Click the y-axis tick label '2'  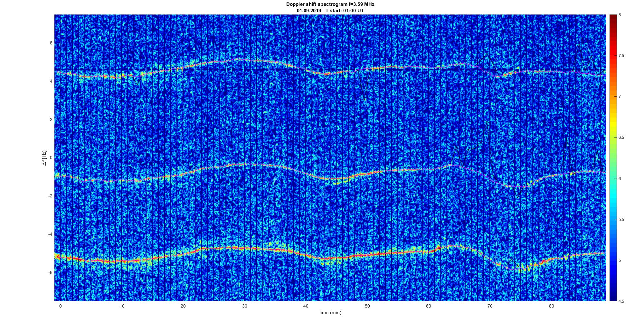coord(51,119)
